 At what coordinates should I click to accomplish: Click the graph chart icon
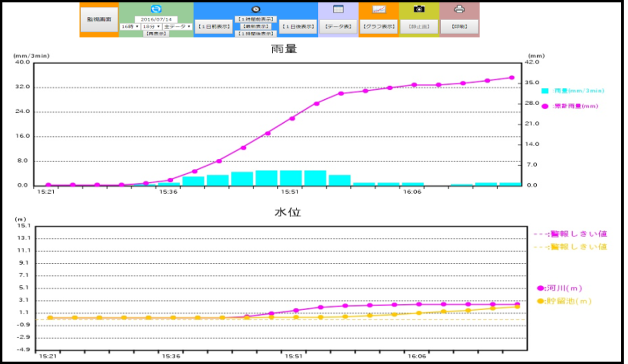(x=379, y=9)
